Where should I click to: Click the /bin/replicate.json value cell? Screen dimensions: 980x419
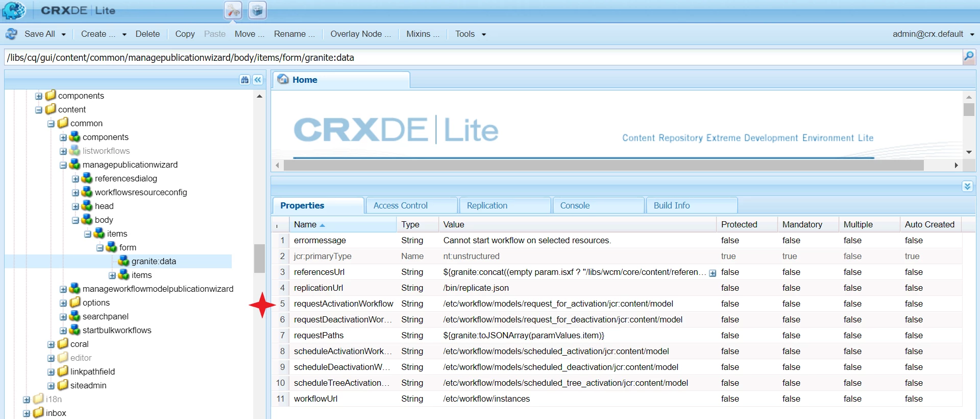point(577,288)
